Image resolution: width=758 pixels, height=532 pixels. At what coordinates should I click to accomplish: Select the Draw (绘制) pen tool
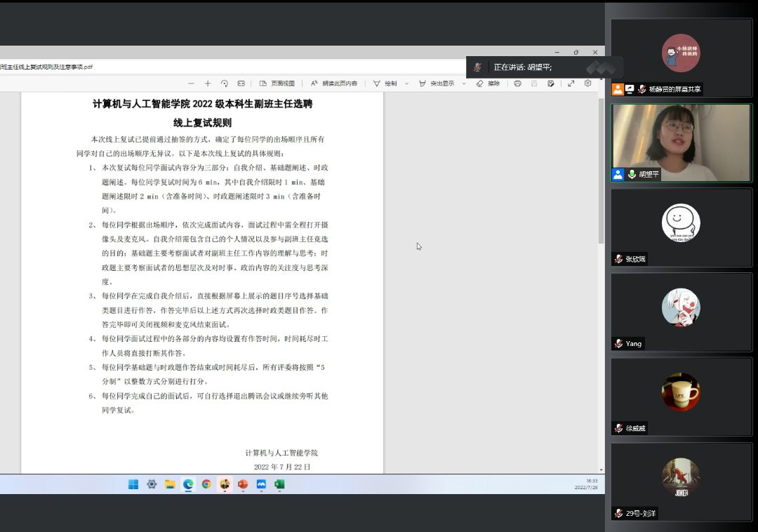(x=385, y=84)
